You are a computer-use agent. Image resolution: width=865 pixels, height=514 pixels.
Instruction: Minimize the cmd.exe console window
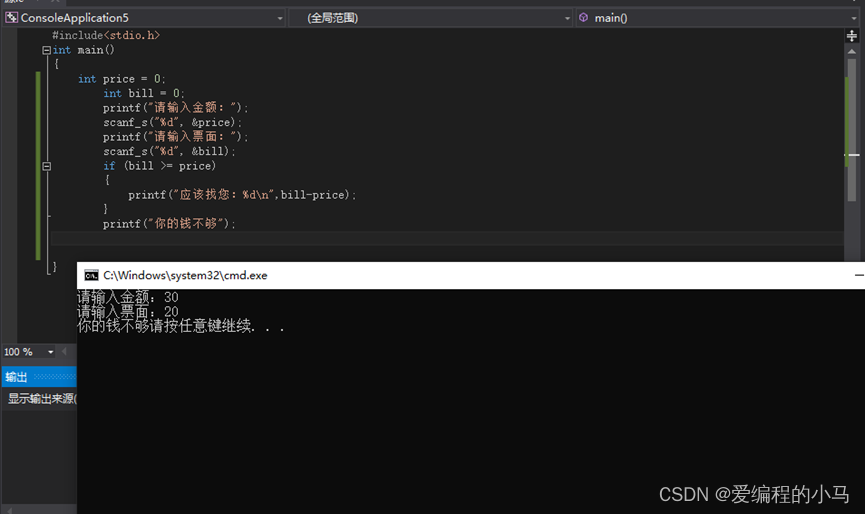point(859,275)
